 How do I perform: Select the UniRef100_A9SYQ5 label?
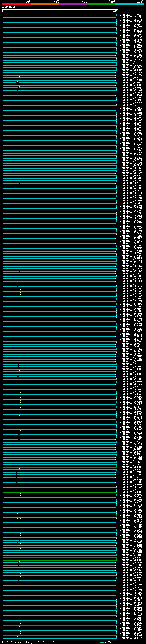[131, 47]
